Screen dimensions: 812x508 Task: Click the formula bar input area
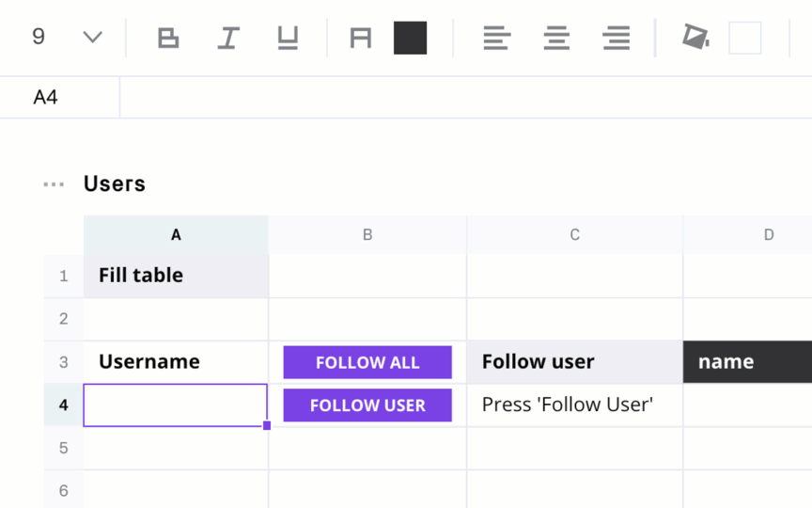coord(466,98)
